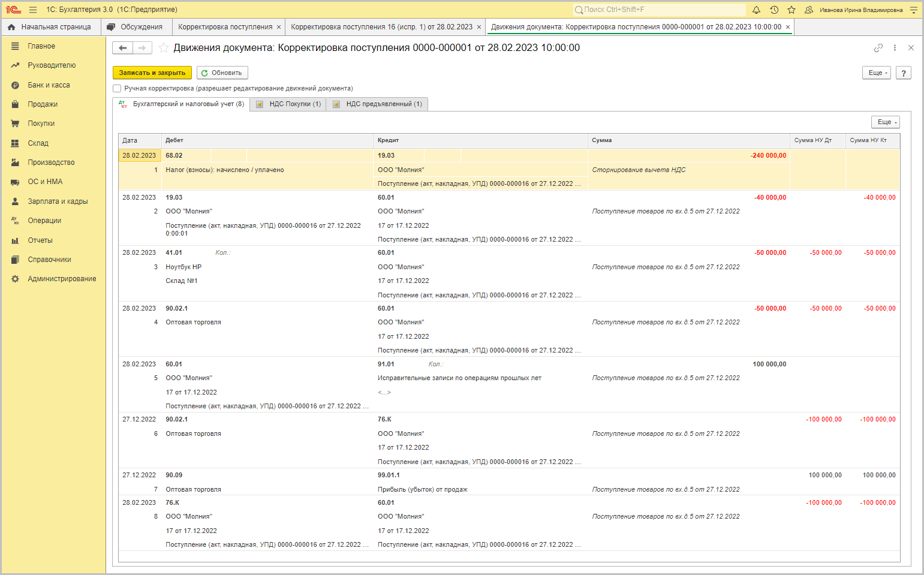Viewport: 924px width, 575px height.
Task: Click user name Иванова Ирина Владимировна
Action: (x=861, y=10)
